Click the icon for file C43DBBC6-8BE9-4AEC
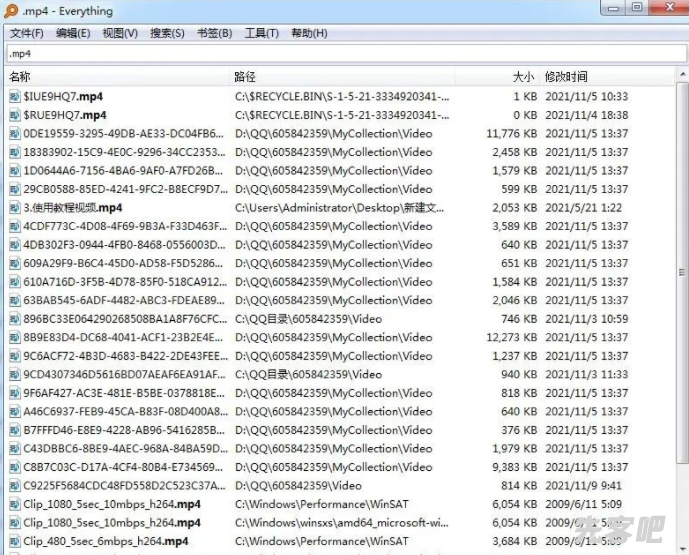689x555 pixels. click(15, 448)
